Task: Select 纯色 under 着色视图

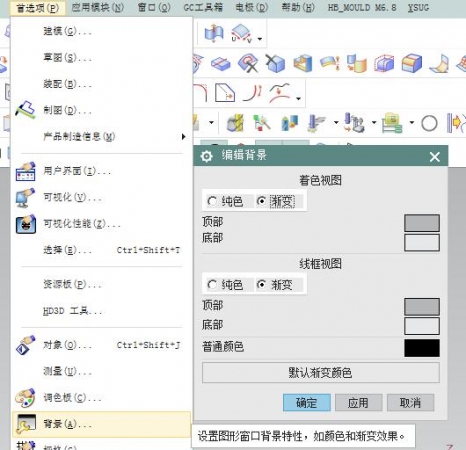Action: pos(225,201)
